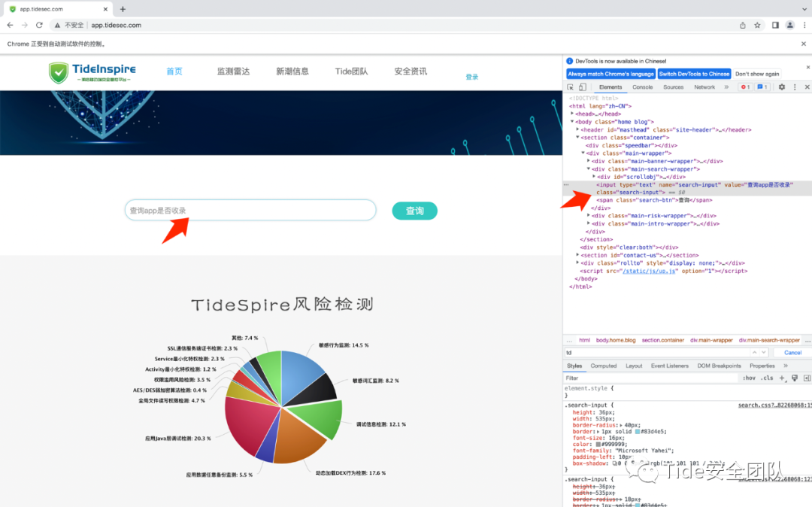The height and width of the screenshot is (507, 812).
Task: Expand the head element node
Action: click(572, 114)
